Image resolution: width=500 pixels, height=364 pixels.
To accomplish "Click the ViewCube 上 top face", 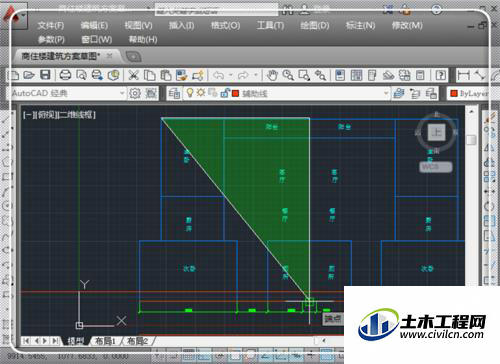I will pyautogui.click(x=436, y=132).
